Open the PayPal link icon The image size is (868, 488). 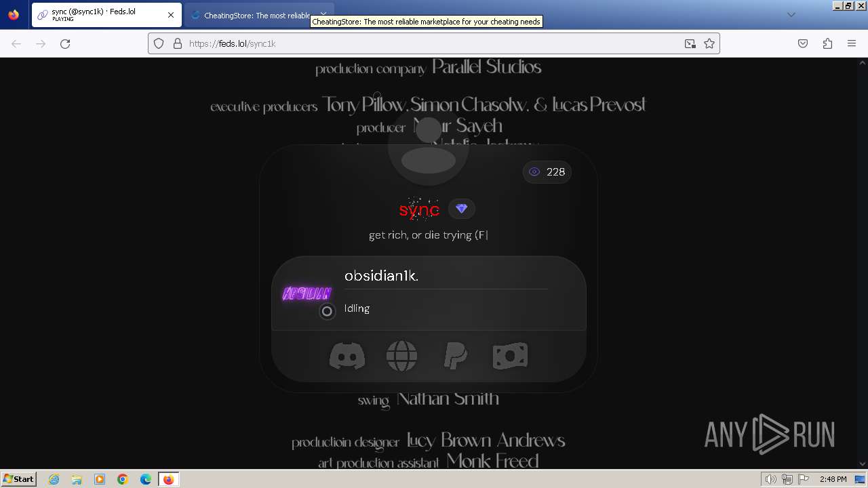[x=455, y=356]
